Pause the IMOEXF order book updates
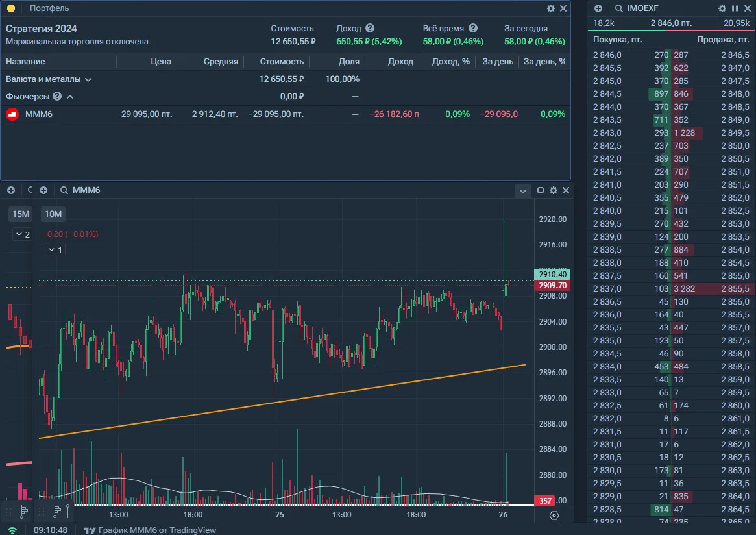This screenshot has width=756, height=535. 735,8
